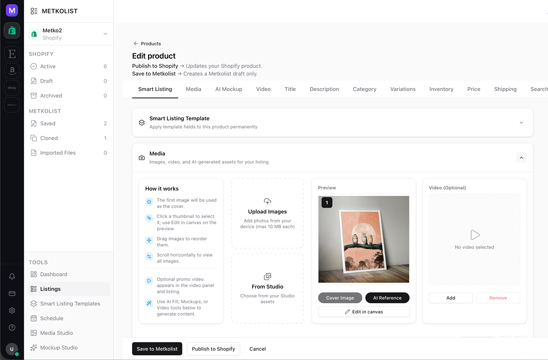Open the billing card icon in left rail

(12, 294)
